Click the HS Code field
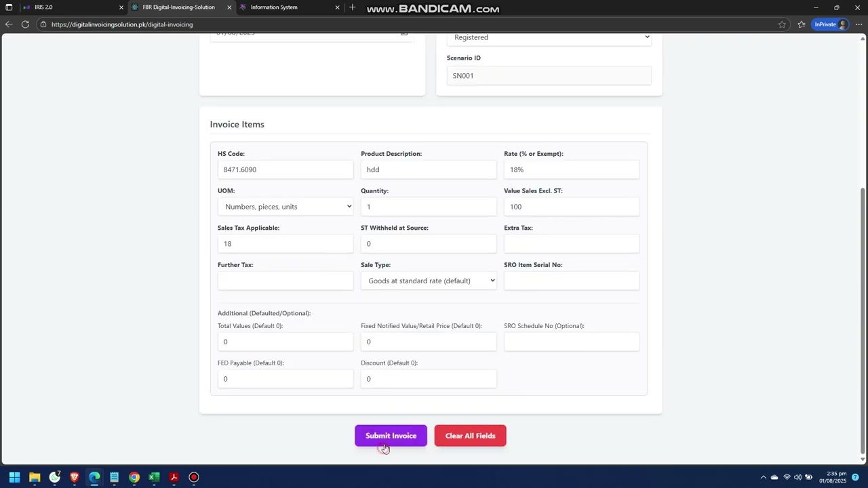The height and width of the screenshot is (488, 868). pos(285,169)
